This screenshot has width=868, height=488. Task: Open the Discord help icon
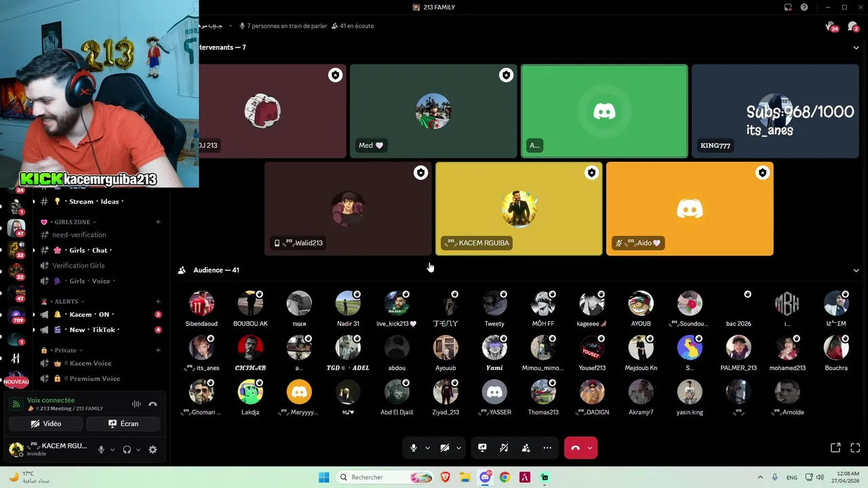pos(804,7)
